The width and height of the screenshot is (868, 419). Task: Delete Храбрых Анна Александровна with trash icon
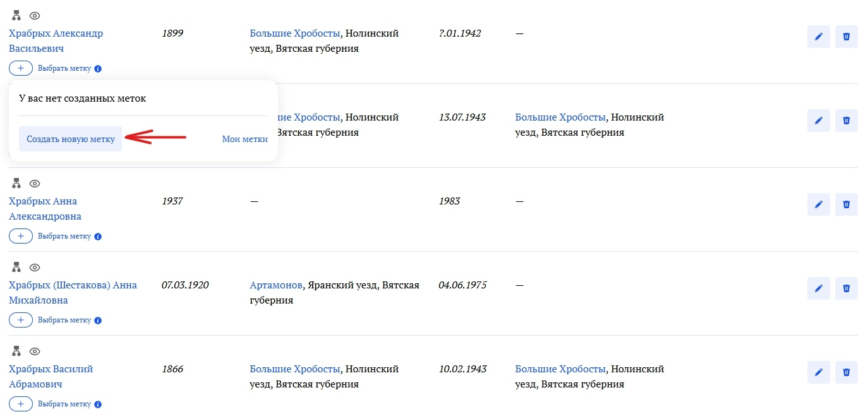click(x=847, y=204)
